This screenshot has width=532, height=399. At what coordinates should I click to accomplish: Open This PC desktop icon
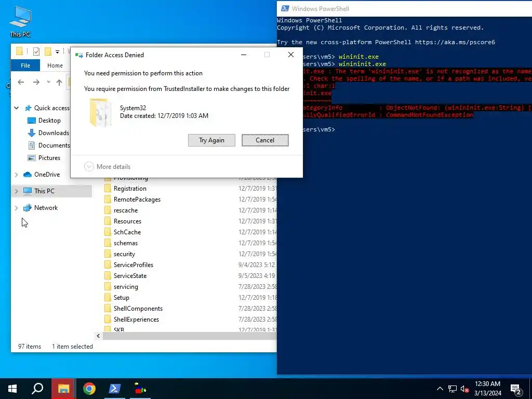click(20, 22)
